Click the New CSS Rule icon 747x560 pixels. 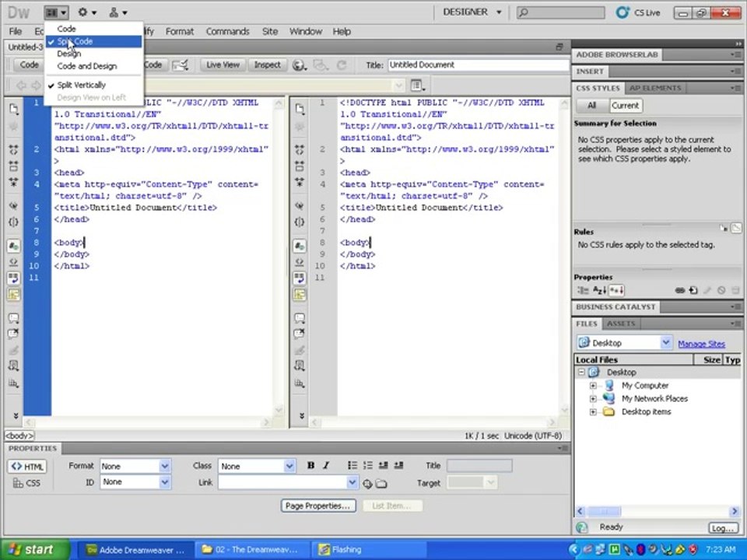click(693, 290)
